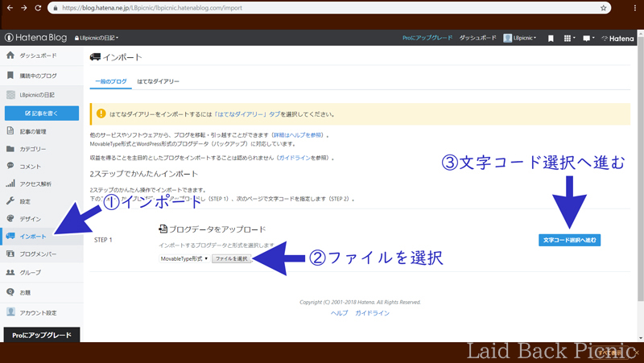Click the 記事を書く button

[42, 113]
